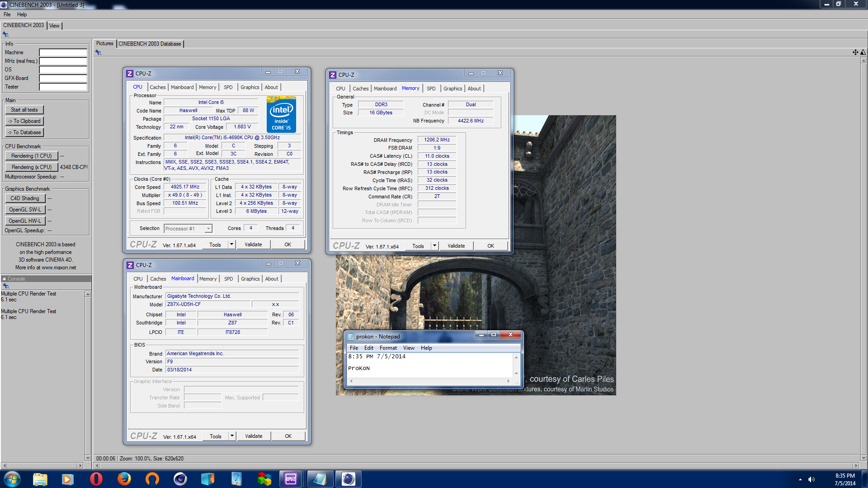Select the Pictures tab
The height and width of the screenshot is (488, 868).
click(104, 43)
